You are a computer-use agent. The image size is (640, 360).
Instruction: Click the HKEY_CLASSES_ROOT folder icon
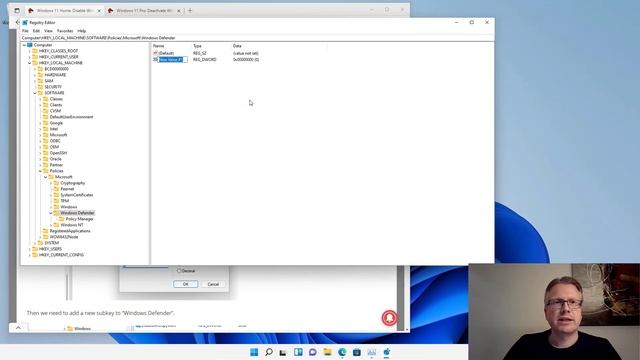pos(35,51)
